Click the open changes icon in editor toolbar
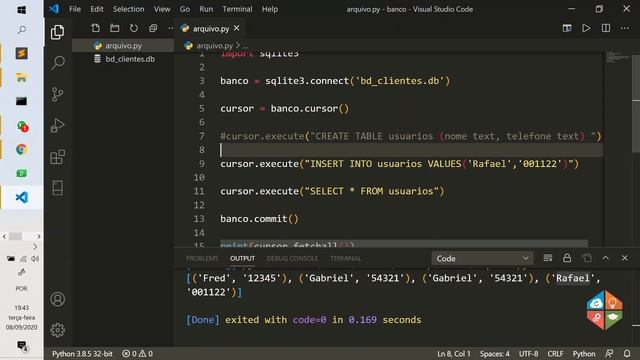Screen dimensions: 640x360 click(567, 28)
